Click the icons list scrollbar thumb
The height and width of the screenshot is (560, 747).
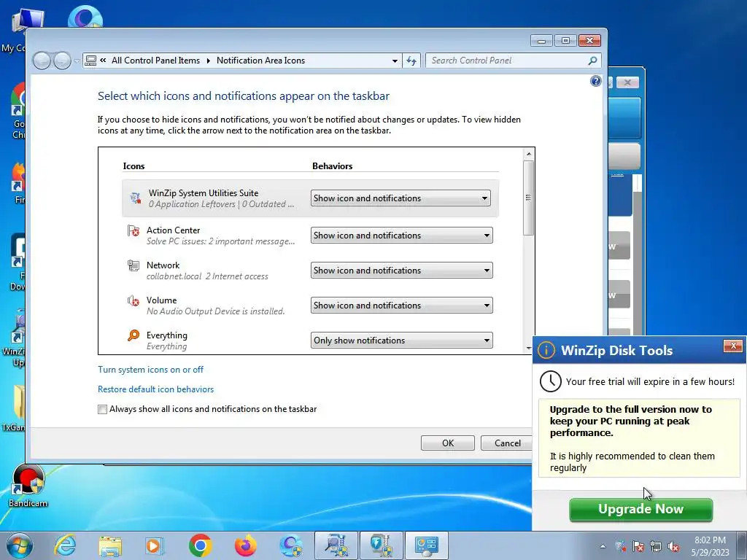528,198
